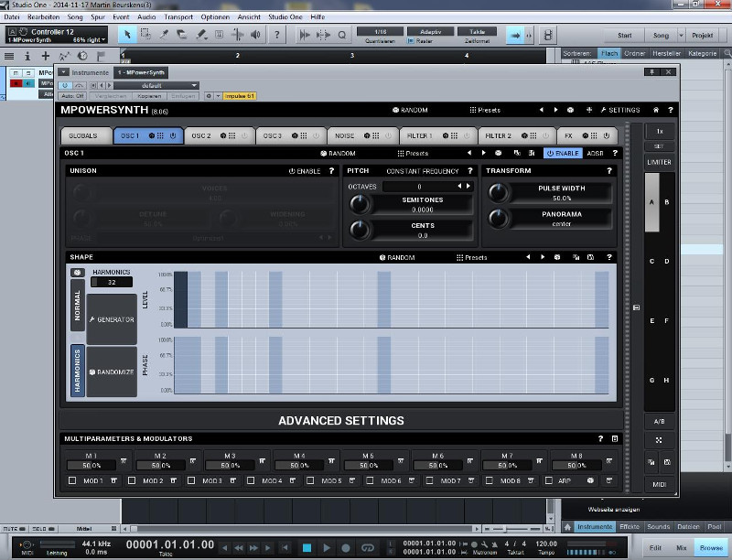Screen dimensions: 732x560
Task: Open the 'default' preset dropdown
Action: pos(156,85)
